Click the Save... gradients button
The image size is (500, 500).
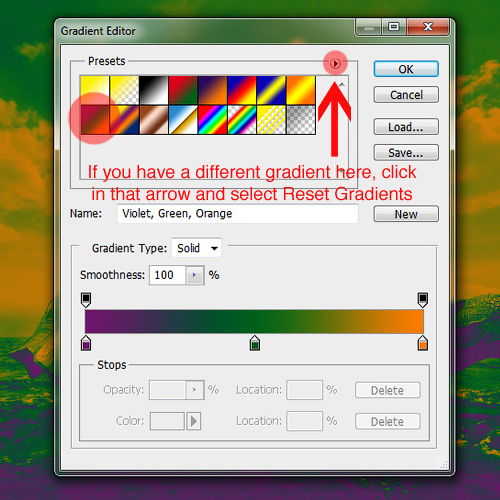406,153
